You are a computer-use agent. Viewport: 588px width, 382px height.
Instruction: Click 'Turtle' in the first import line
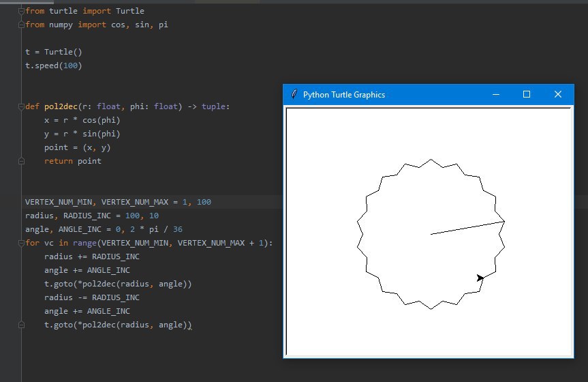(x=129, y=11)
